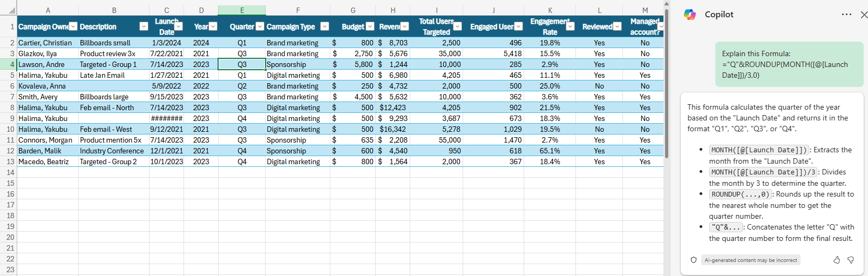Open Engagement Rate filter dropdown
Viewport: 868px width, 276px height.
point(571,26)
